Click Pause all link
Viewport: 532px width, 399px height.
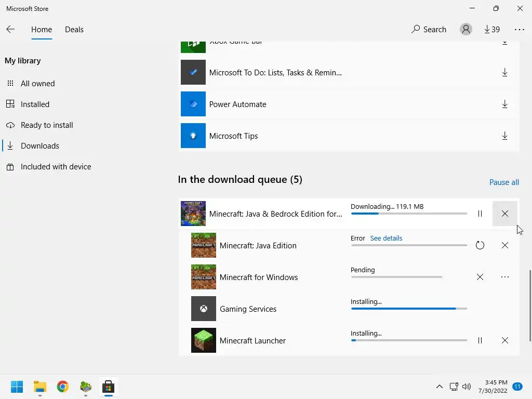click(504, 182)
